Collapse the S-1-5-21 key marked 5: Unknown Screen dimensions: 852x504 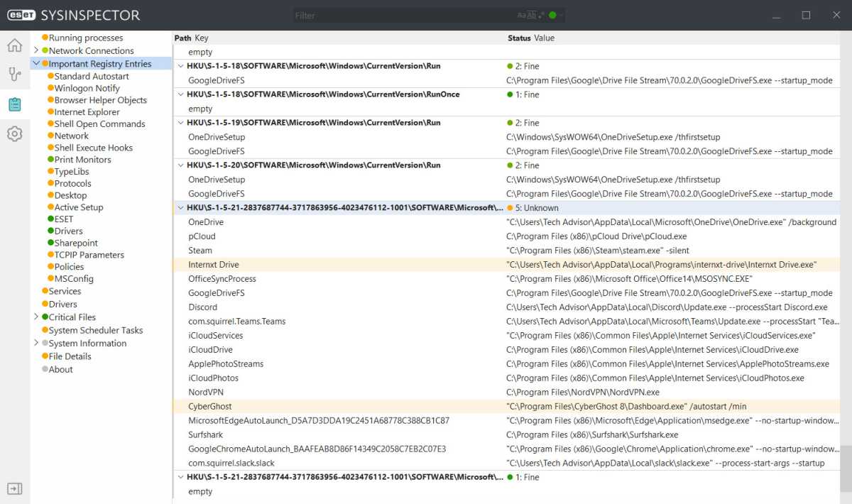point(180,208)
